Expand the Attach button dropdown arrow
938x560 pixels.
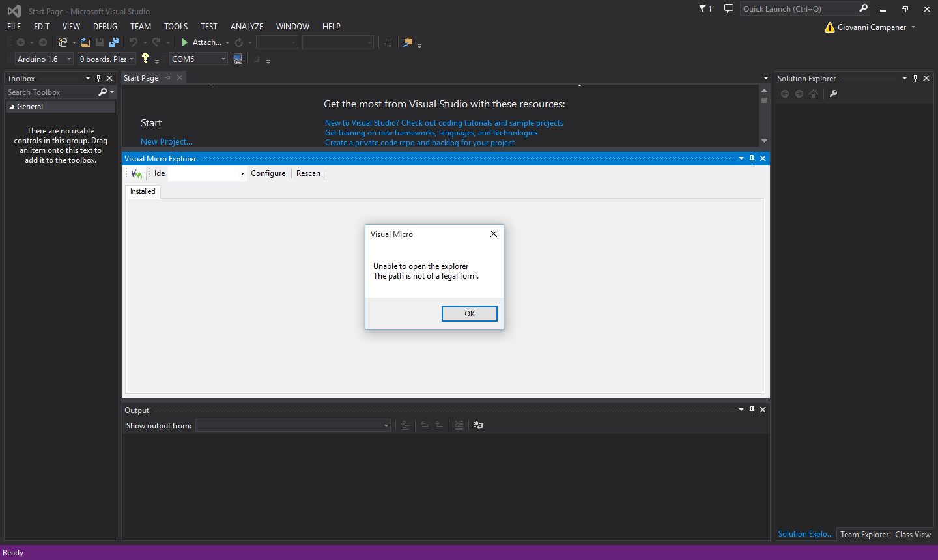pos(227,43)
